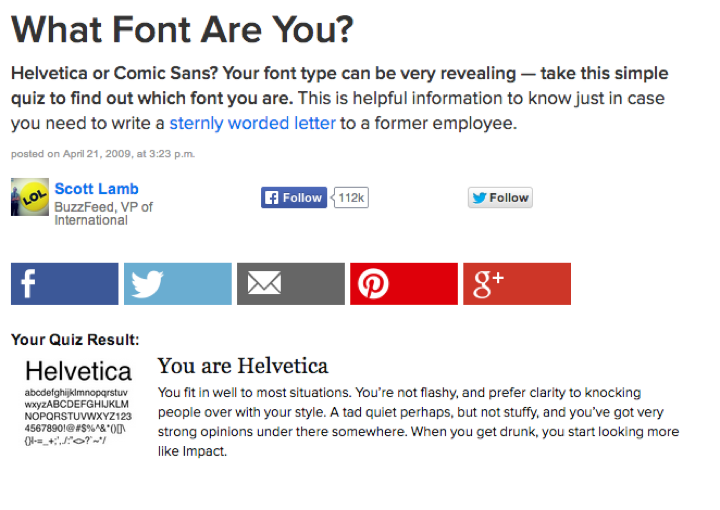Open the sternly worded letter link
720x510 pixels.
[x=252, y=124]
